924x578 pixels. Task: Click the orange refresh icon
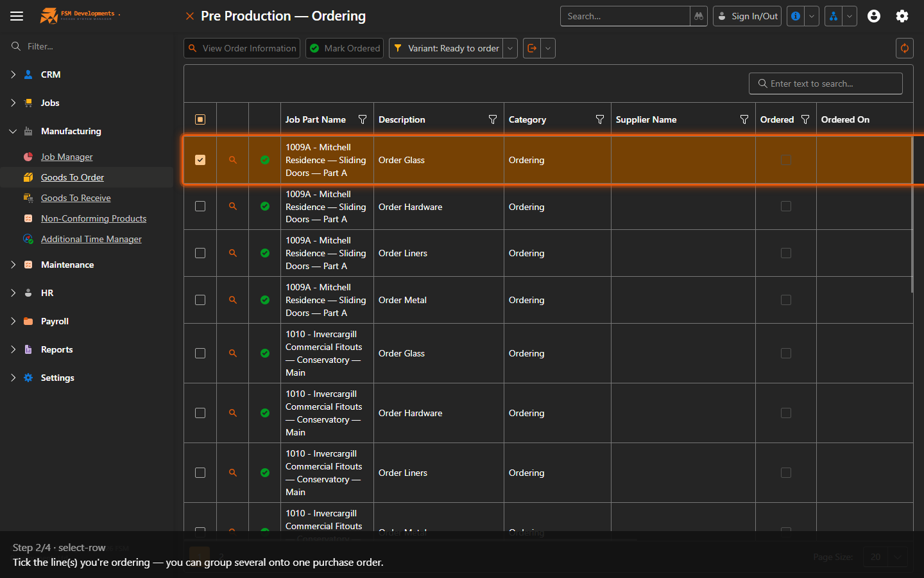905,48
